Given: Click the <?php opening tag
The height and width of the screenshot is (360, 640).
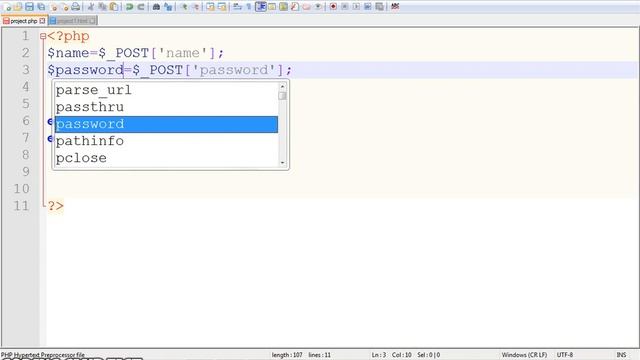Looking at the screenshot, I should tap(68, 36).
